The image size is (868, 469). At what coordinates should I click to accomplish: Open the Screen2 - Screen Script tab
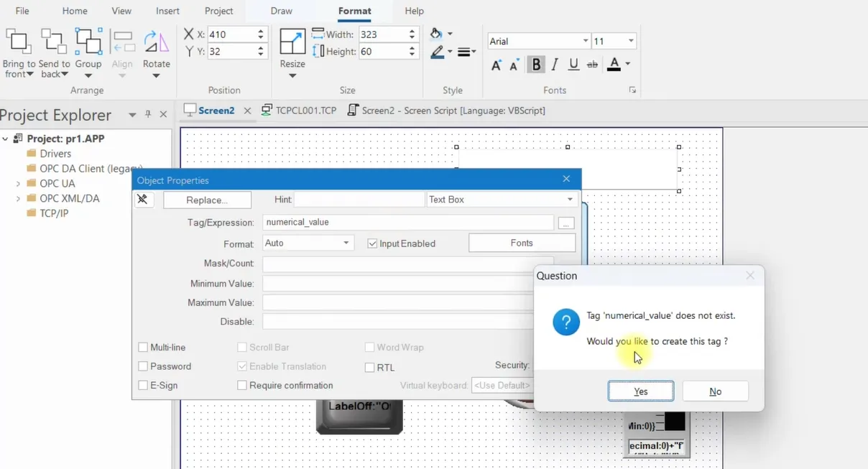point(446,111)
